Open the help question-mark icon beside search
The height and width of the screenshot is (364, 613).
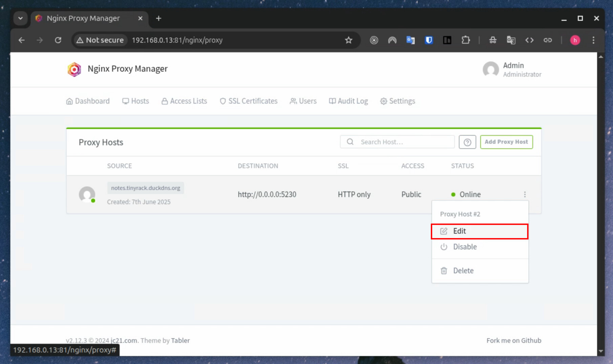pyautogui.click(x=467, y=142)
